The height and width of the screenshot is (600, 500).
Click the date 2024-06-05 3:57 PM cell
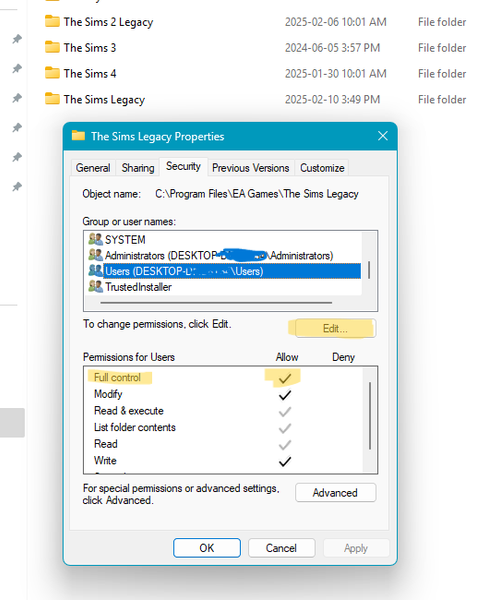coord(332,48)
